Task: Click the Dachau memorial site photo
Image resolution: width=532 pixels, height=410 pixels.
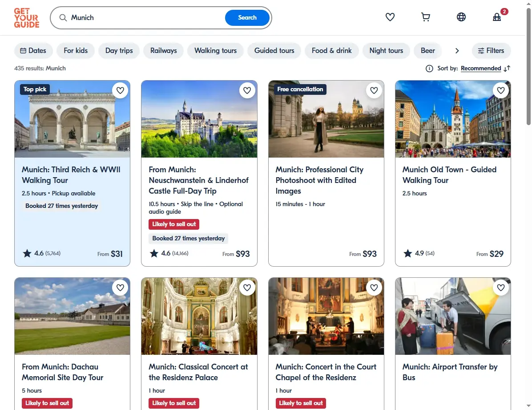Action: pos(72,316)
